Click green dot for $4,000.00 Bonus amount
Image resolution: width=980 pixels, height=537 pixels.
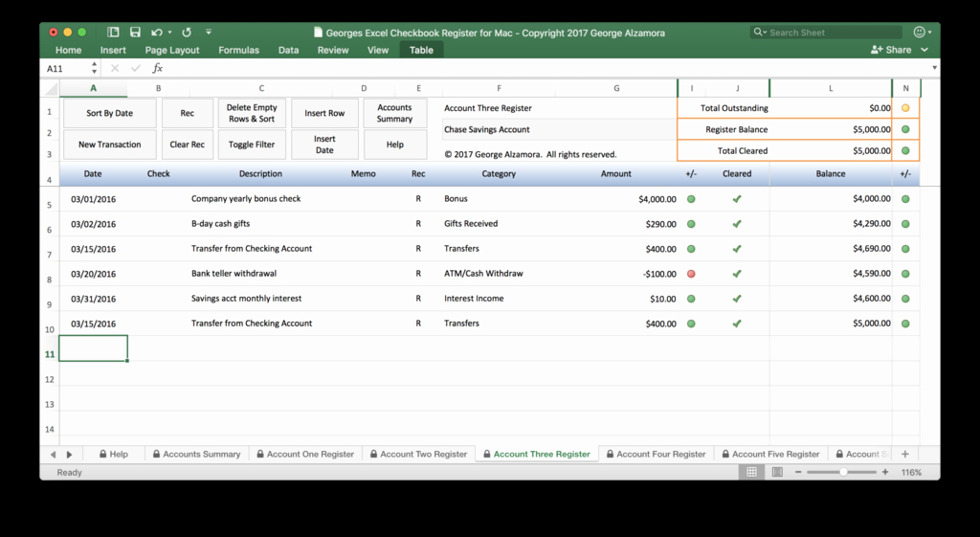(x=691, y=199)
